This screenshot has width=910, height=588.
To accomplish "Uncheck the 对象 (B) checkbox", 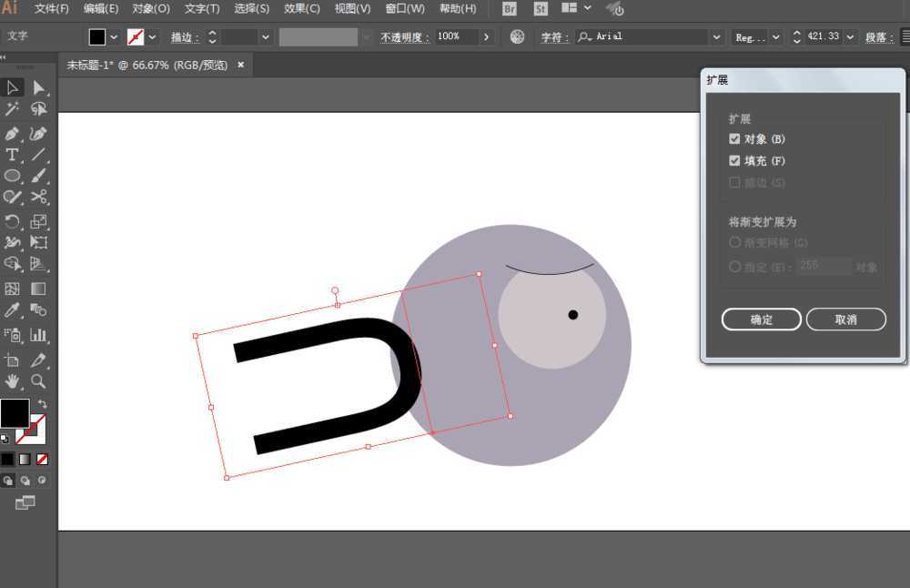I will pyautogui.click(x=734, y=139).
